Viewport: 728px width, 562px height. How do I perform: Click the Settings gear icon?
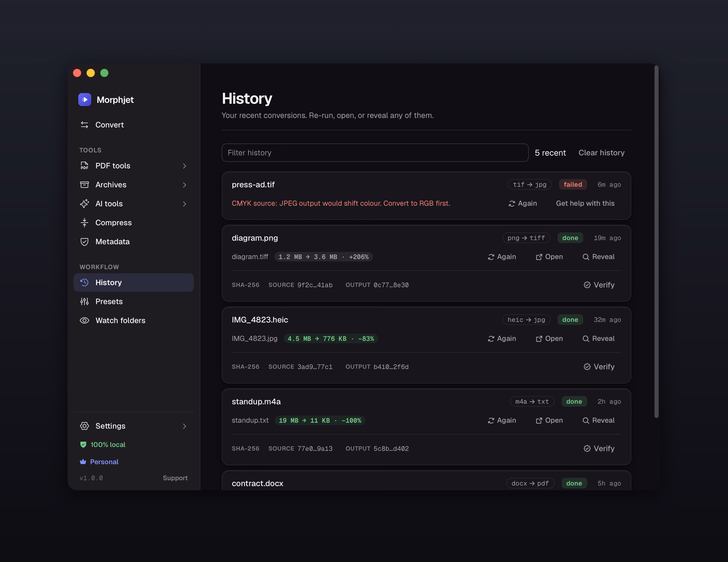coord(84,426)
